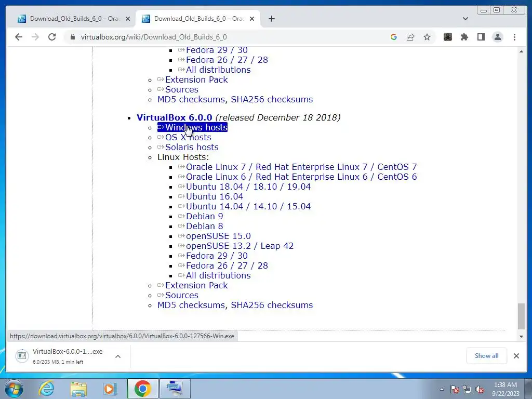Share this page icon

410,37
